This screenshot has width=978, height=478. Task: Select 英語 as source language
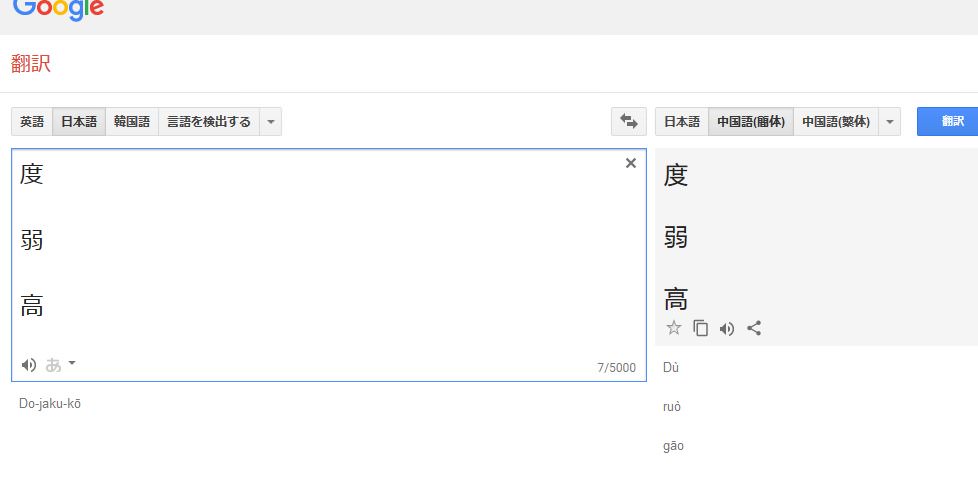click(x=32, y=122)
